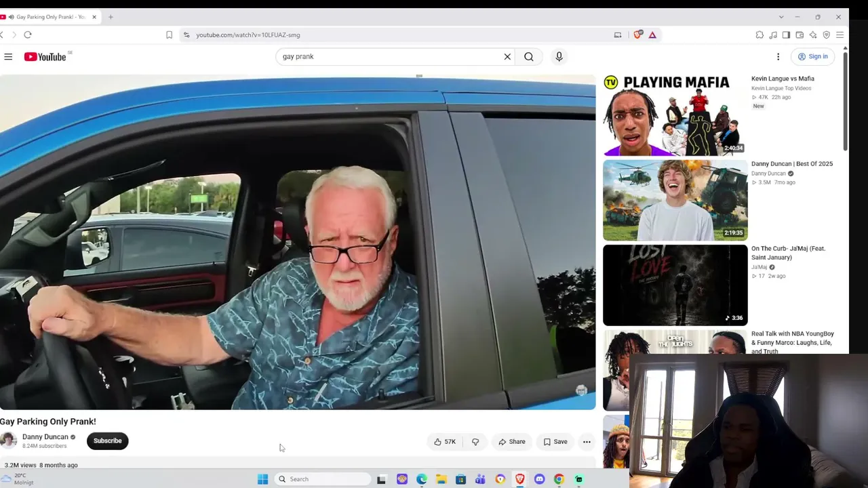Screen dimensions: 868x488
Task: Dislike the video
Action: pos(475,442)
